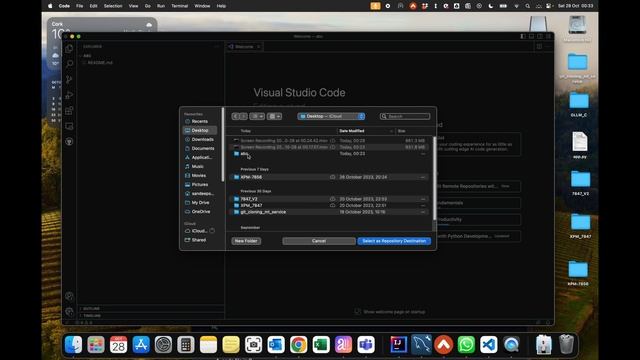Viewport: 640px width, 360px height.
Task: Open the Manage gear icon in VS Code
Action: [69, 312]
